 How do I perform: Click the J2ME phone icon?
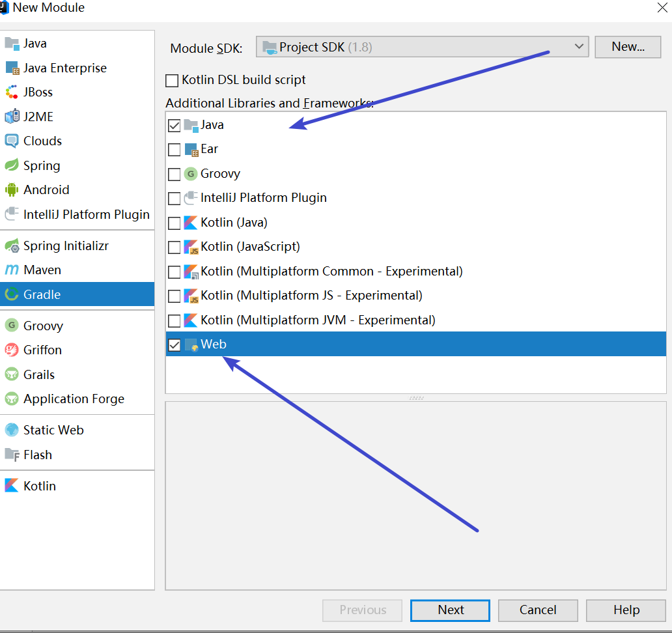[12, 117]
